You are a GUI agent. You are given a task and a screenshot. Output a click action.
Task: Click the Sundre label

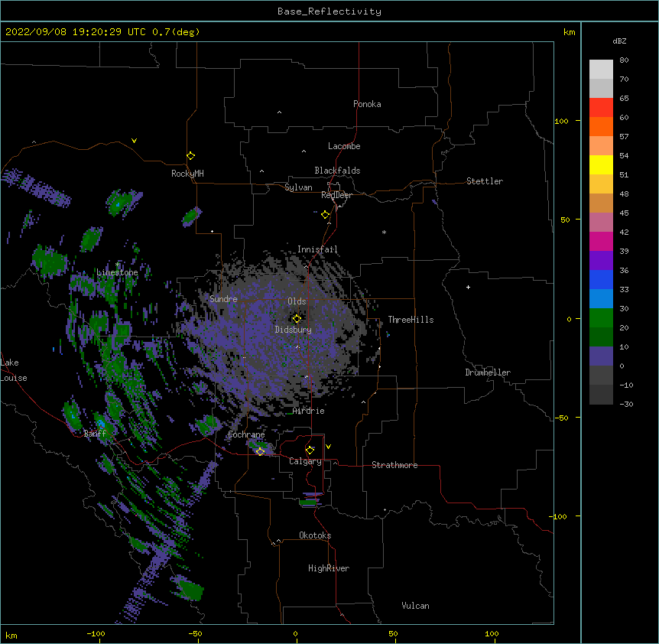[223, 299]
